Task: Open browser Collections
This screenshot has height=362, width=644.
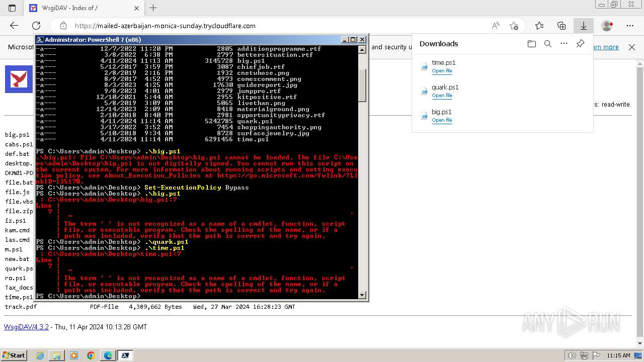Action: pyautogui.click(x=561, y=26)
